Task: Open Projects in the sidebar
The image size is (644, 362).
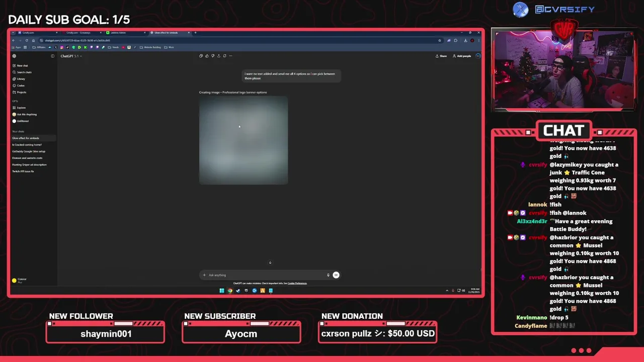Action: [x=20, y=92]
